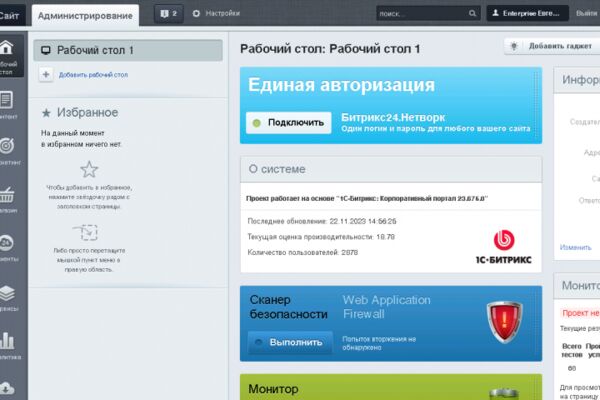The image size is (600, 400).
Task: Click the Добавить гаджет button
Action: 553,46
